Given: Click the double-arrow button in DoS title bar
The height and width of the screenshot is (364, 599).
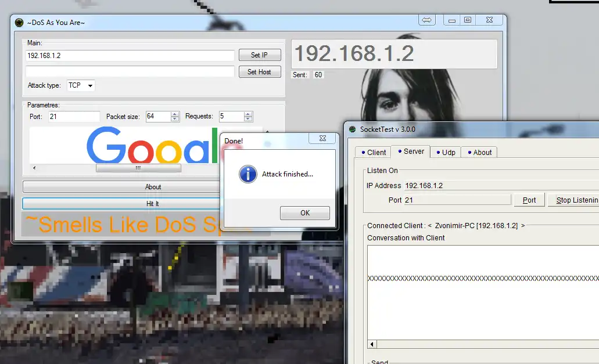Looking at the screenshot, I should 426,20.
